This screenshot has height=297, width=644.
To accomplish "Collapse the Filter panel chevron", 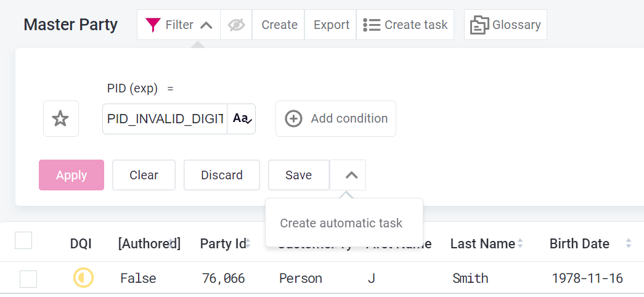I will pyautogui.click(x=206, y=25).
